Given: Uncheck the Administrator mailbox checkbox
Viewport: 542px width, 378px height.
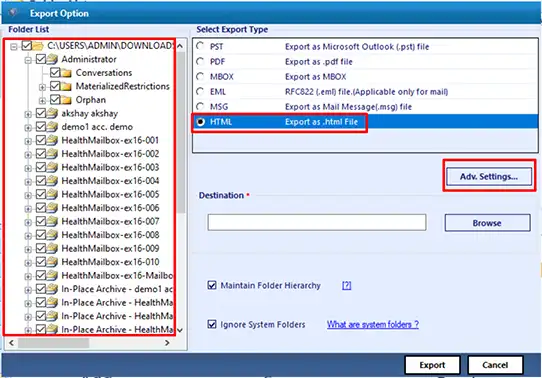Looking at the screenshot, I should 41,59.
